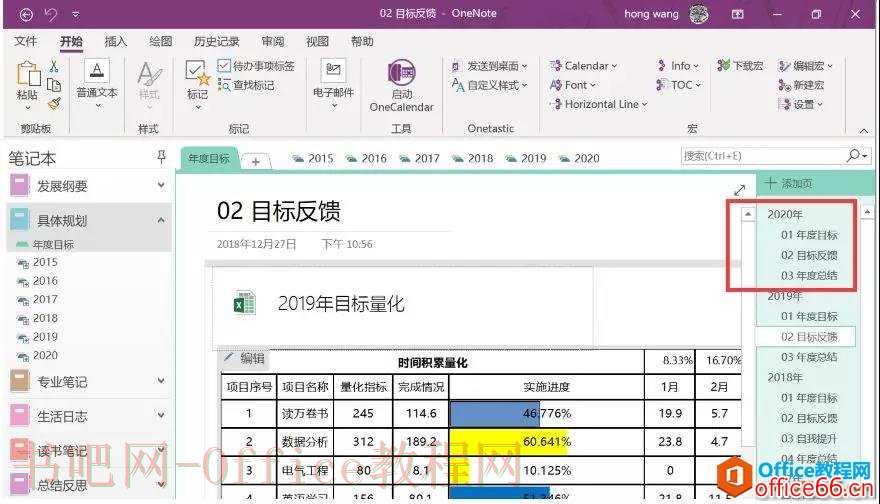
Task: Open page 03 年度总结 under 2020年
Action: tap(809, 276)
